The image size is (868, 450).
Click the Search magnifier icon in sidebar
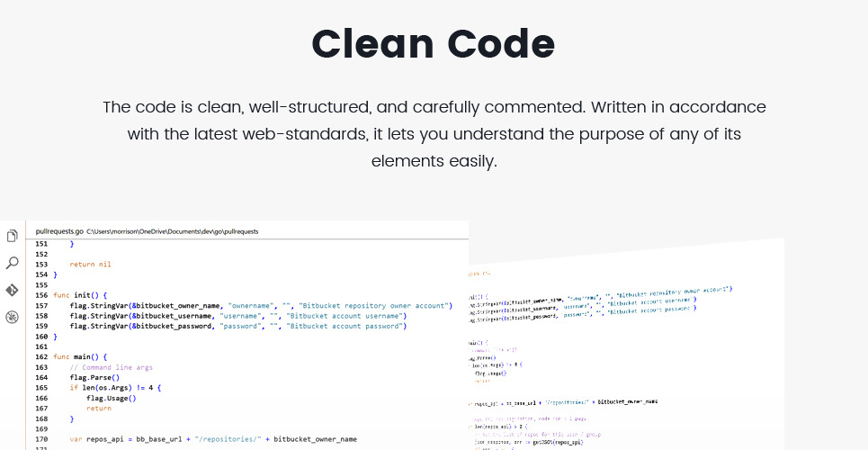(13, 263)
